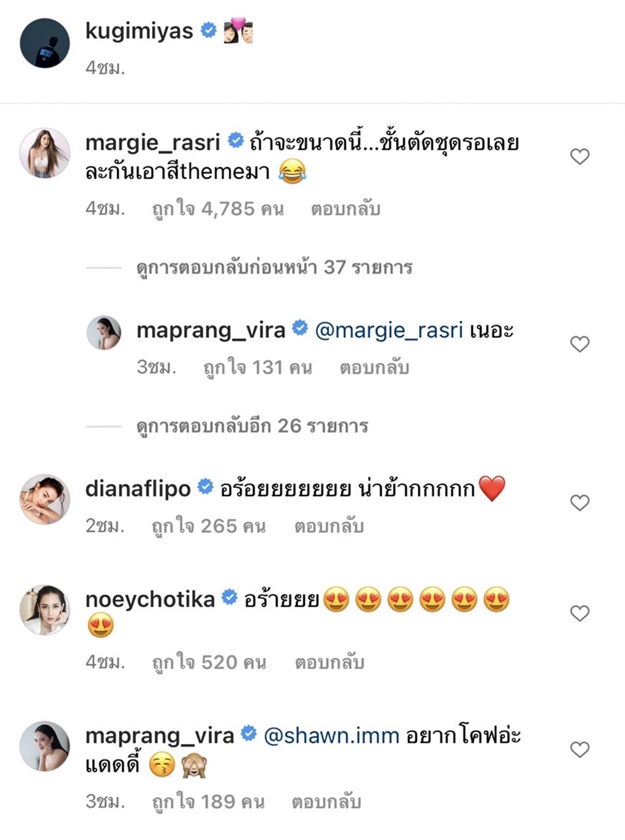Open the @shawn.imm mention link
625x840 pixels.
pos(332,735)
